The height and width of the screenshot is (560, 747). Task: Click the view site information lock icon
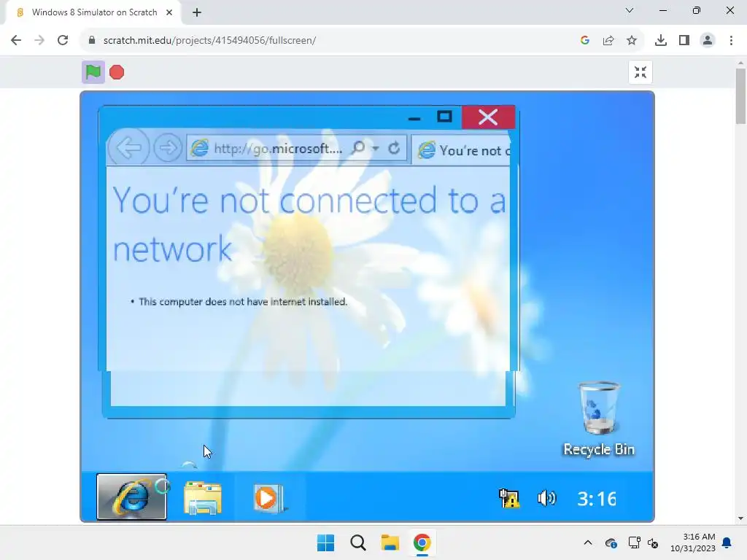[x=92, y=41]
